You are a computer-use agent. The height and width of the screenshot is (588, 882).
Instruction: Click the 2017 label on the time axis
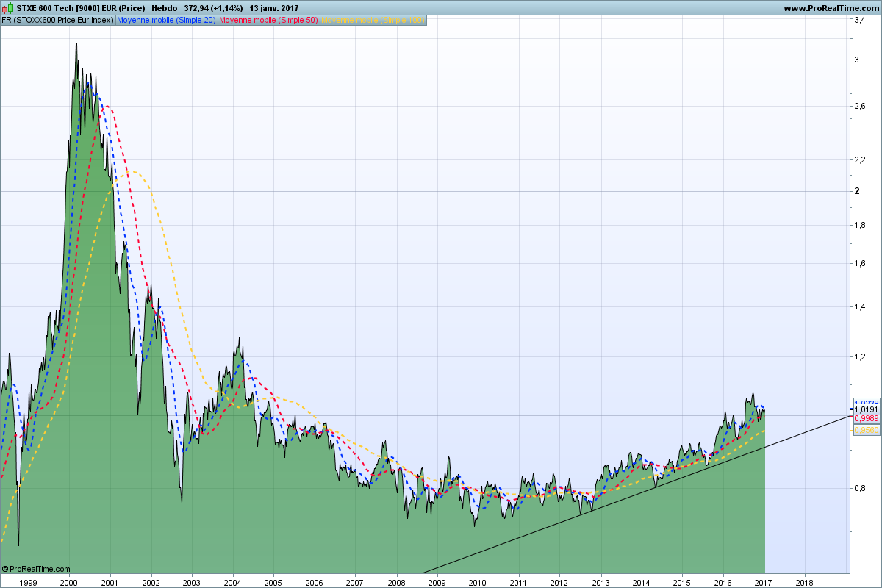click(x=764, y=581)
